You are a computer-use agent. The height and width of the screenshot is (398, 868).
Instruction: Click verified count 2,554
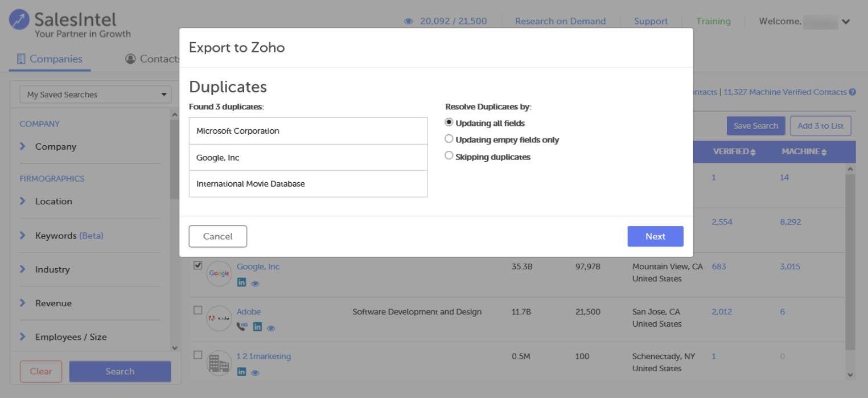[x=722, y=222]
